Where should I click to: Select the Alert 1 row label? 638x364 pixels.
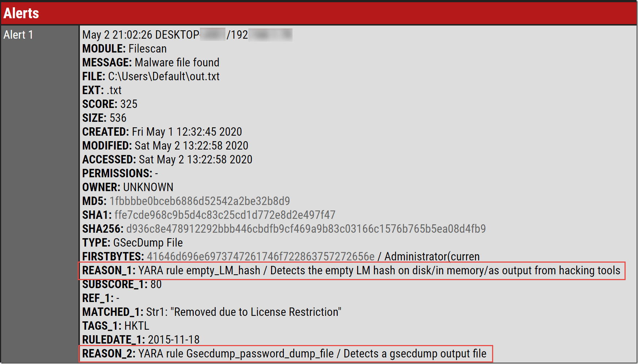click(x=18, y=35)
